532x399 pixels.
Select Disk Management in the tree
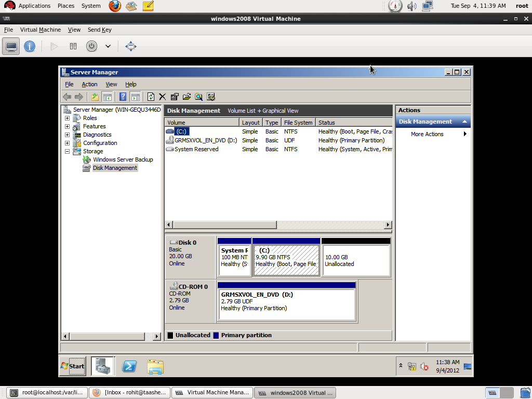(115, 168)
